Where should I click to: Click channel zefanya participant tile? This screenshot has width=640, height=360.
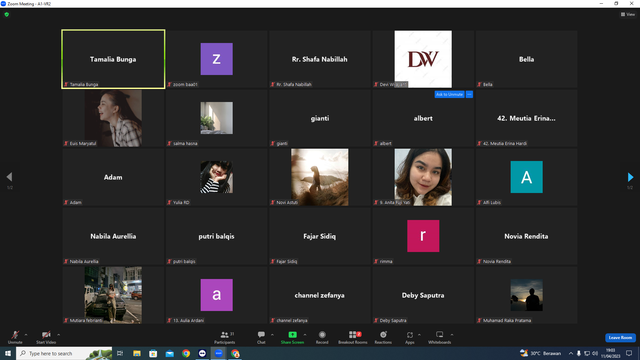(320, 295)
